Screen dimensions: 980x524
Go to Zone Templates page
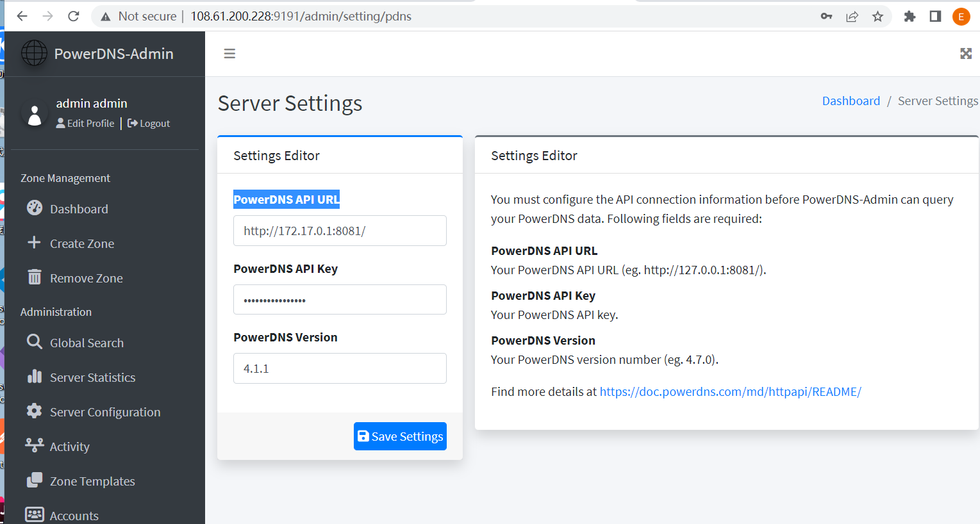[92, 481]
